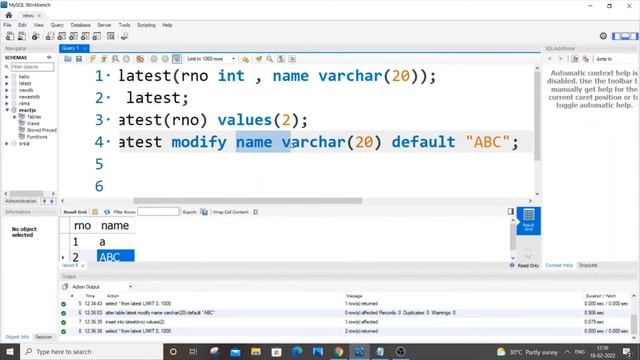This screenshot has height=360, width=640.
Task: Click the search table data icon
Action: 111,36
